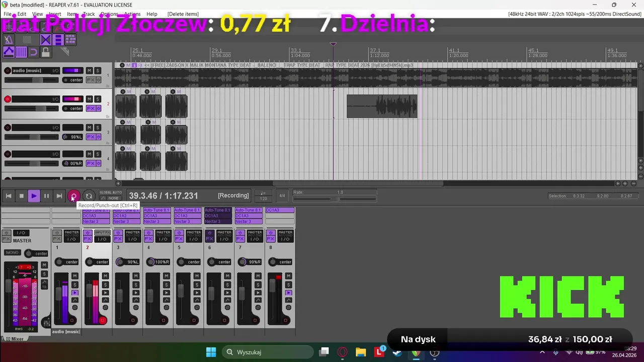The image size is (644, 362).
Task: Open the Edit menu
Action: pos(21,14)
